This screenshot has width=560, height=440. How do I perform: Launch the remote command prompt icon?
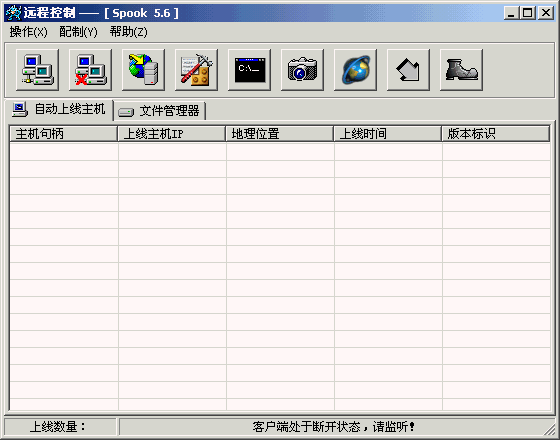pyautogui.click(x=249, y=70)
